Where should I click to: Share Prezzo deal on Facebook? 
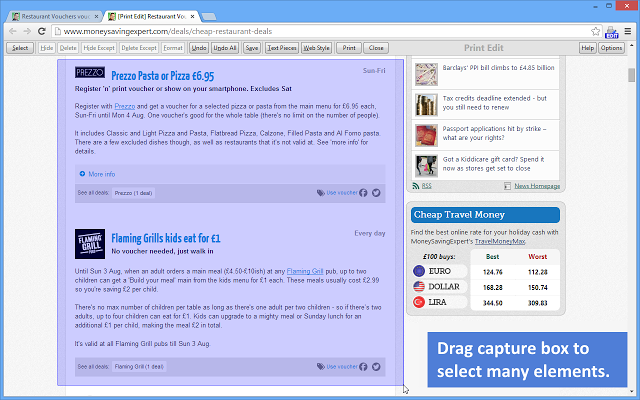click(363, 193)
